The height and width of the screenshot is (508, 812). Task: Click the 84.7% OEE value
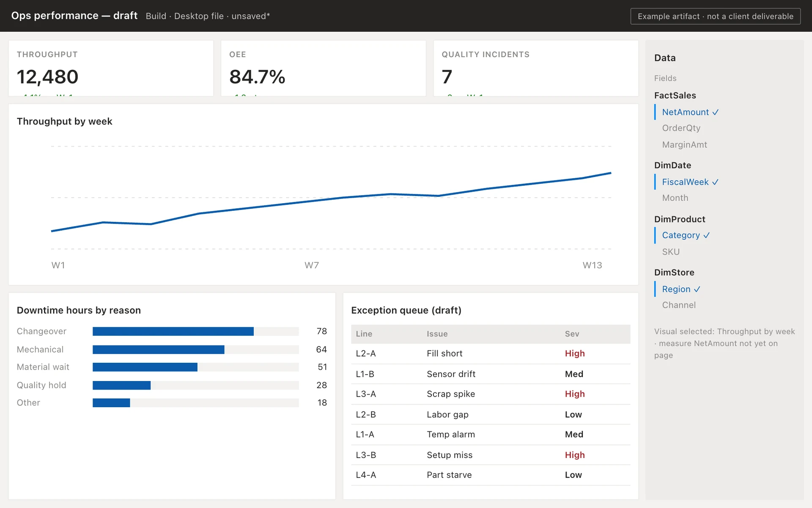257,77
